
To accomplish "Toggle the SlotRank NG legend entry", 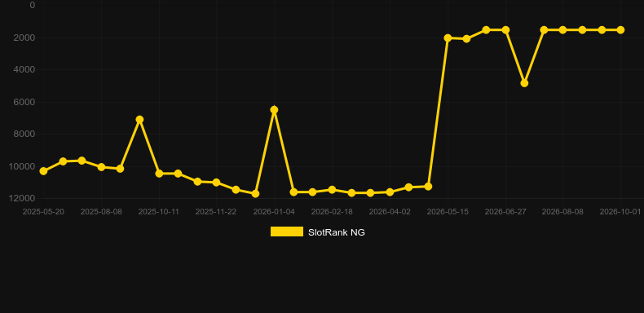I will [317, 232].
